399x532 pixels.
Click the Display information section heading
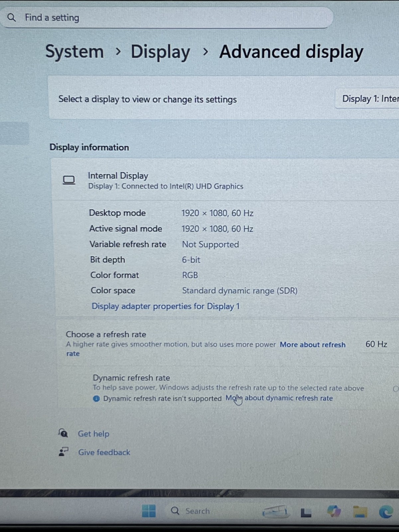pos(89,147)
